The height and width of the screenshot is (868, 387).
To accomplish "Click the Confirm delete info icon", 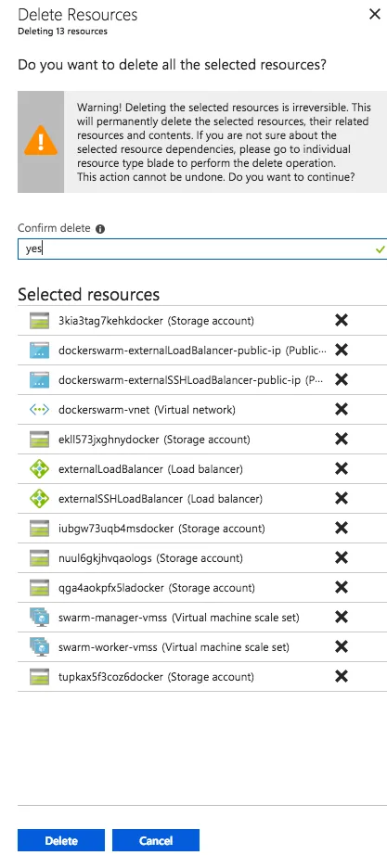I will click(x=100, y=229).
